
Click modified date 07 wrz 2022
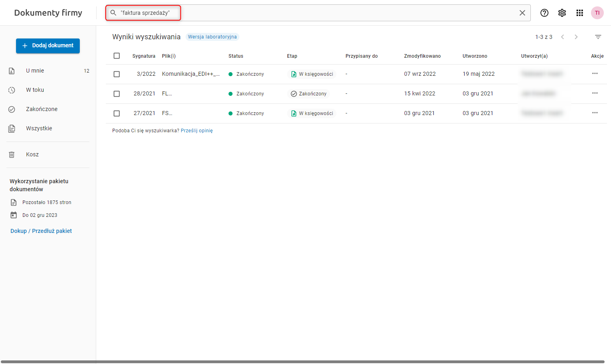[420, 74]
